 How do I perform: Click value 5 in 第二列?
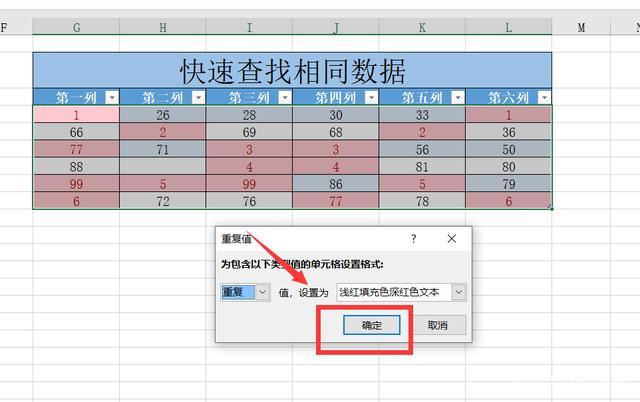pos(162,184)
